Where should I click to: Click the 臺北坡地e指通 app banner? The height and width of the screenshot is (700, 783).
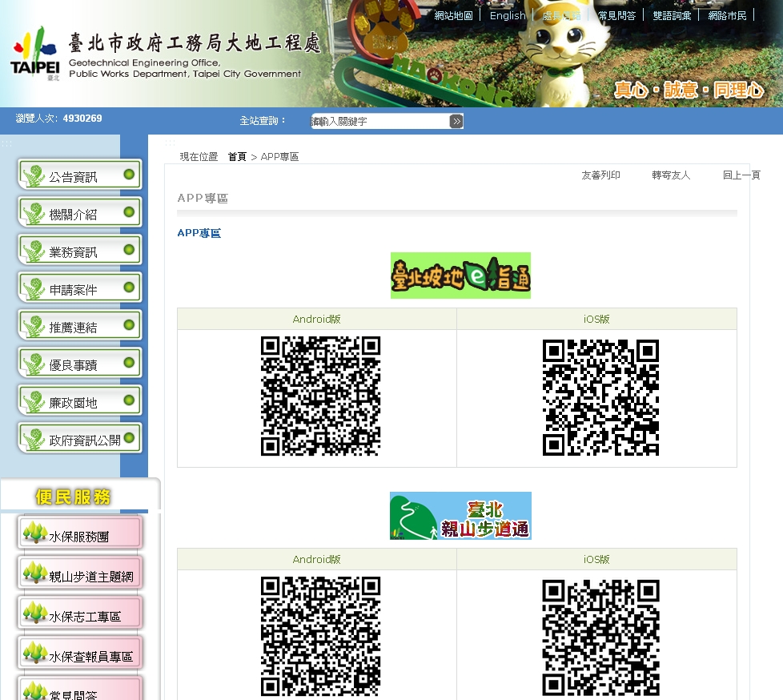coord(460,276)
